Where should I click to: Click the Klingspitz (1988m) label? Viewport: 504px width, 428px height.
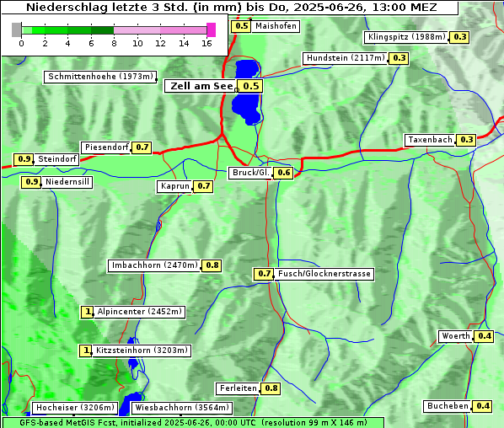(x=407, y=37)
